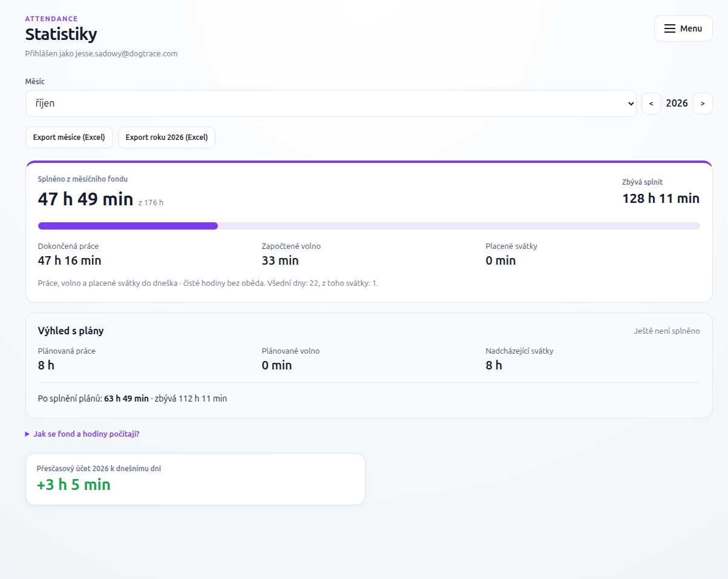
Task: Open the Menu button
Action: click(x=683, y=28)
